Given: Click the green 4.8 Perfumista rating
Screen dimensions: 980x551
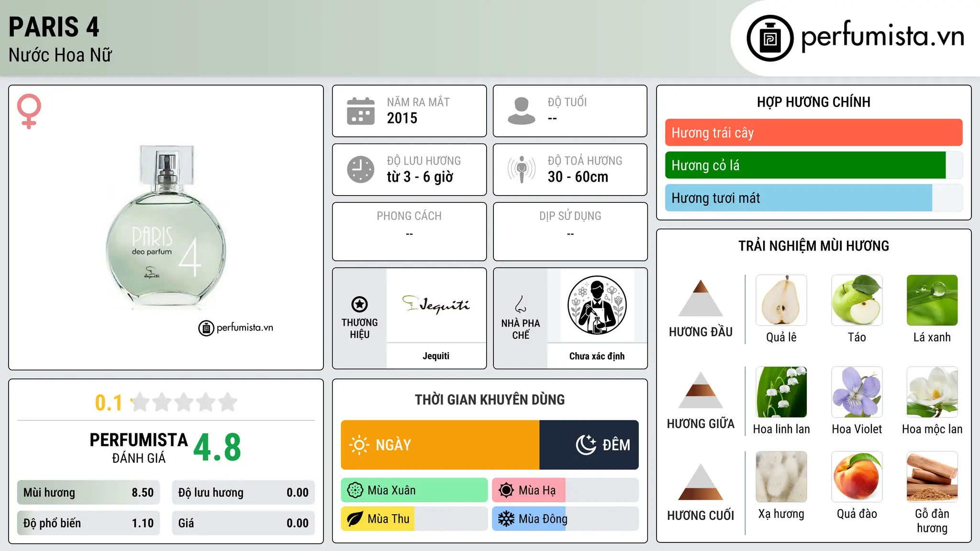Looking at the screenshot, I should [217, 448].
